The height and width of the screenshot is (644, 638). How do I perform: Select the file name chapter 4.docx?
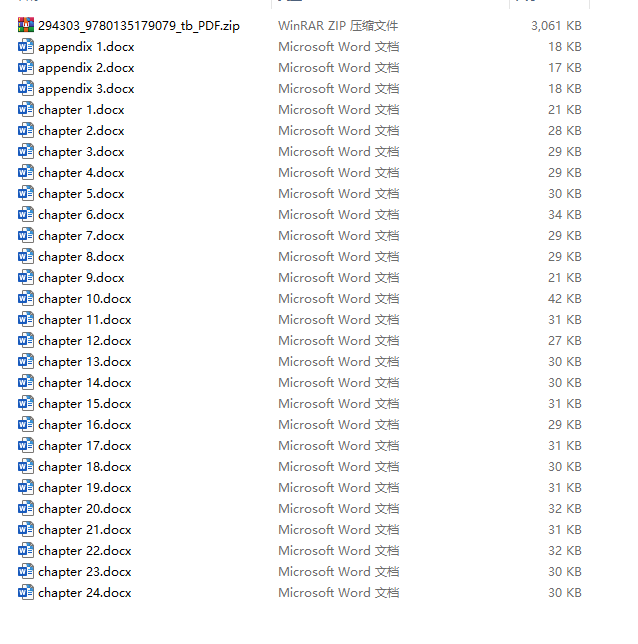81,173
